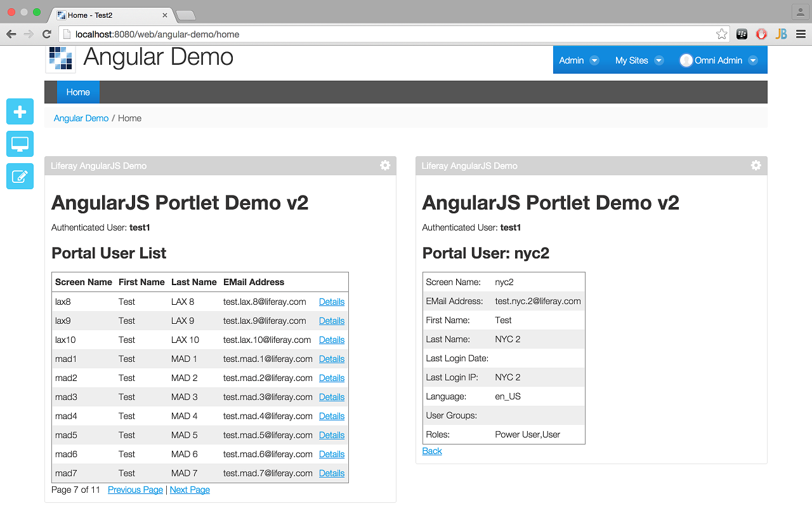This screenshot has width=812, height=508.
Task: Click the Add content plus icon
Action: point(20,112)
